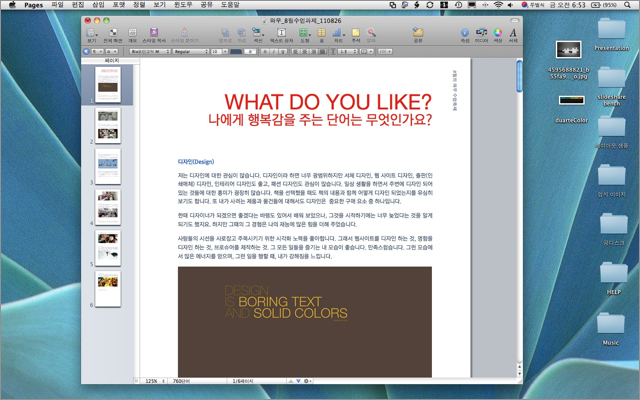640x400 pixels.
Task: Open the Fonts (서체) panel
Action: tap(513, 35)
